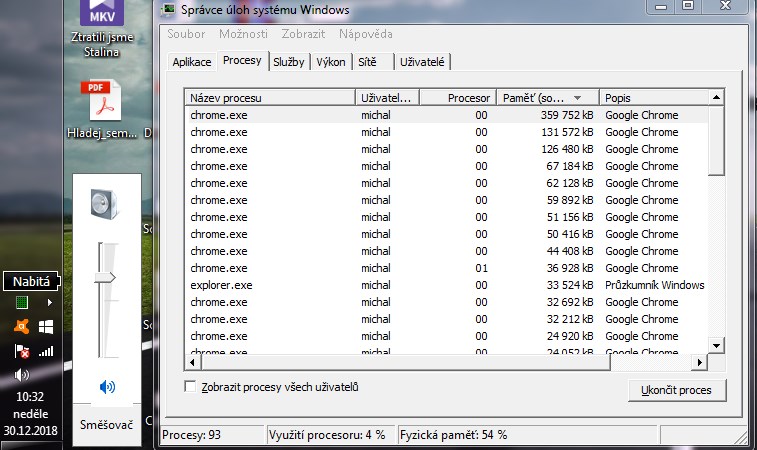Open Action Center flag icon
Image resolution: width=757 pixels, height=450 pixels.
[x=22, y=351]
